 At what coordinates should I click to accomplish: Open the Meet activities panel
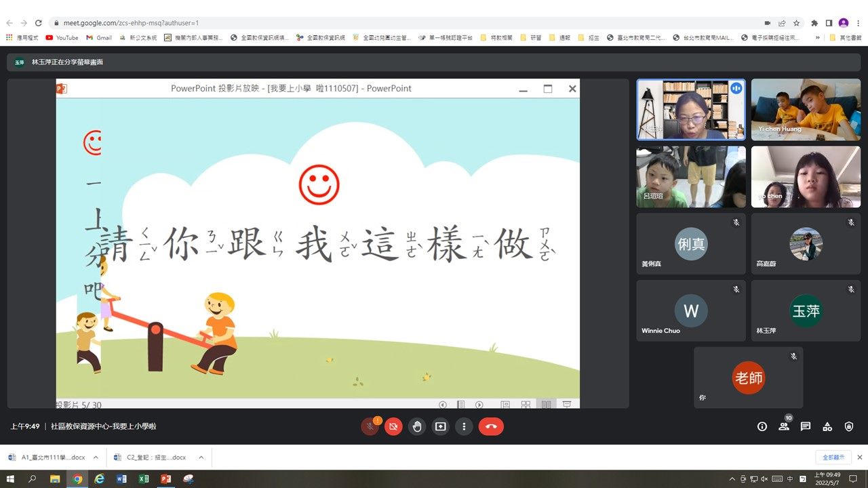pos(827,426)
